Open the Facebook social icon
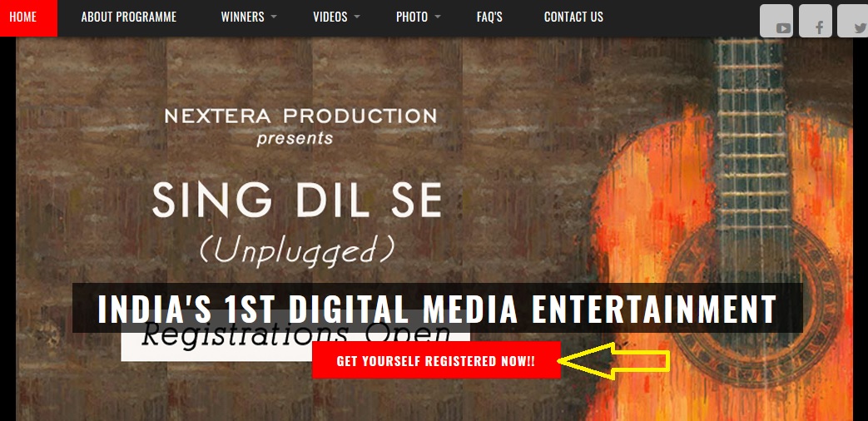Image resolution: width=868 pixels, height=421 pixels. tap(815, 21)
